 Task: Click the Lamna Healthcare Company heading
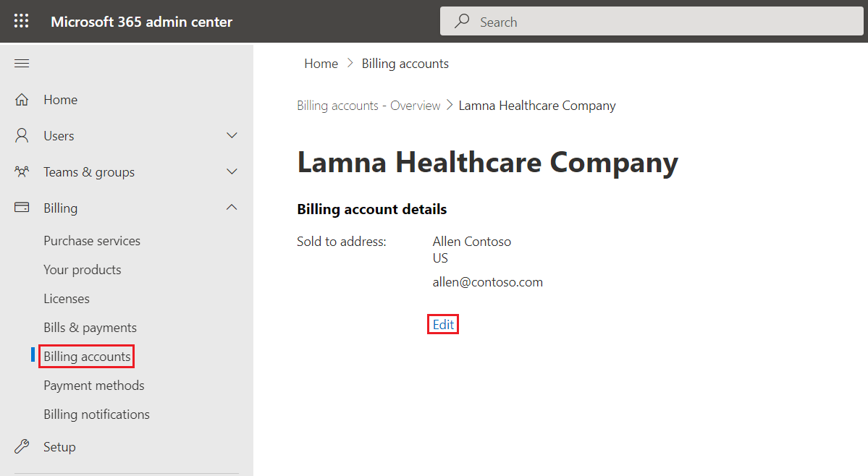coord(488,163)
